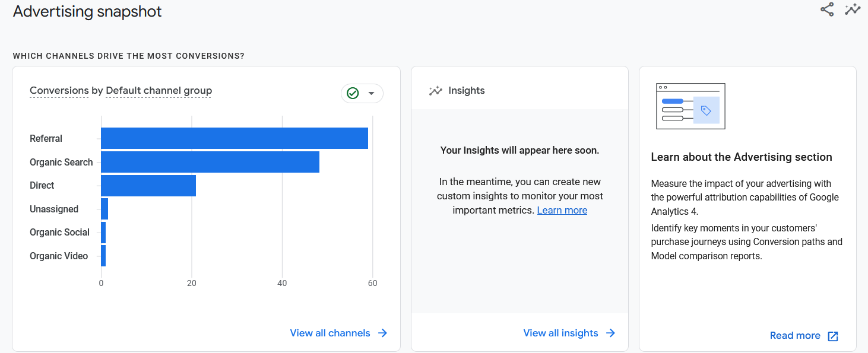Open the Default channel group dimension selector
This screenshot has width=868, height=353.
159,91
